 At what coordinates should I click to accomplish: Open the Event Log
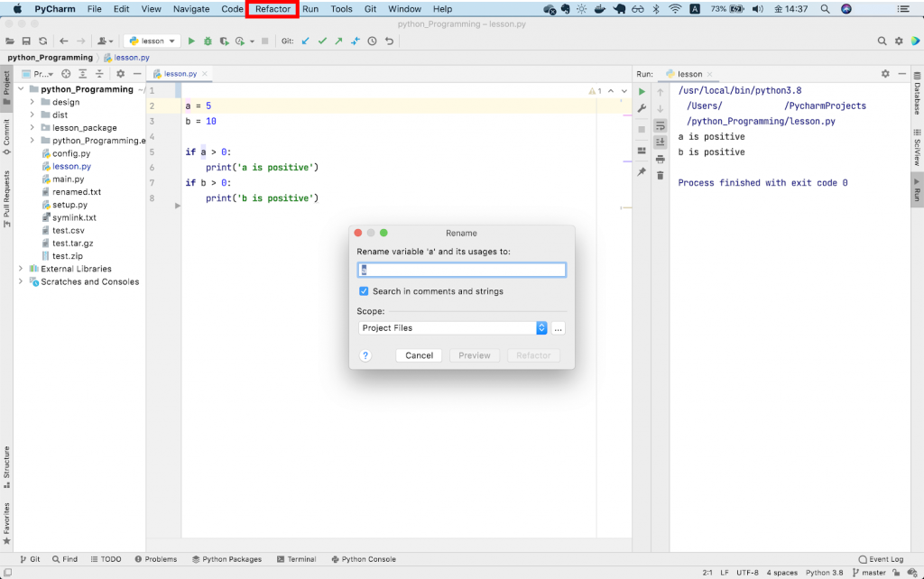point(881,559)
